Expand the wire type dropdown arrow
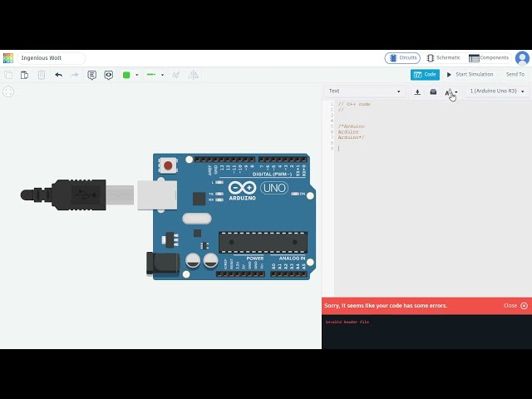 163,75
